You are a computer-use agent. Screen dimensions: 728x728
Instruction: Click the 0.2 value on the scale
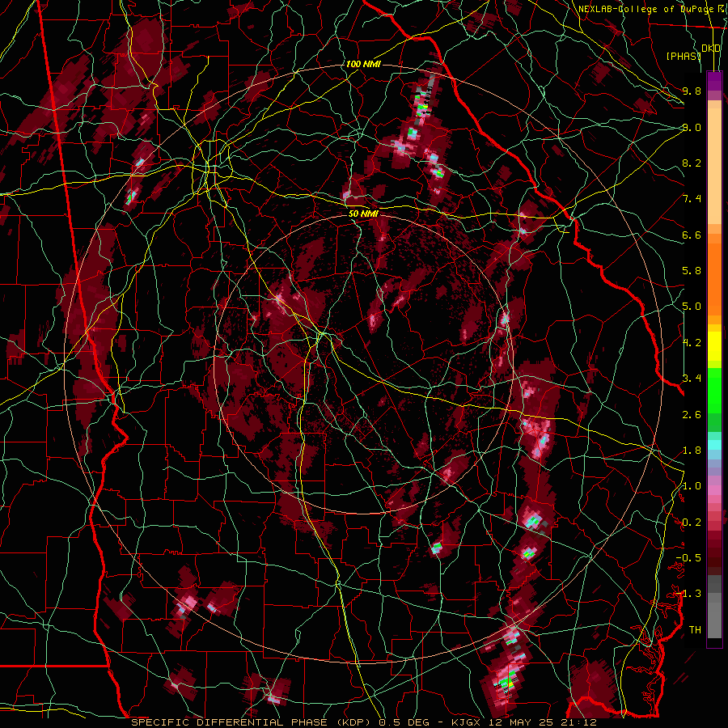pyautogui.click(x=692, y=523)
